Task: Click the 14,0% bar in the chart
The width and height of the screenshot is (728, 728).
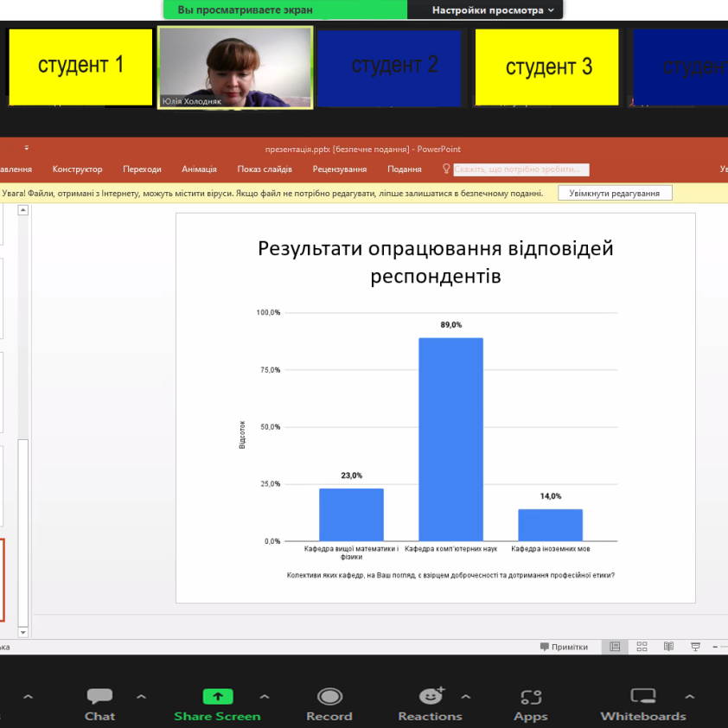Action: click(550, 525)
